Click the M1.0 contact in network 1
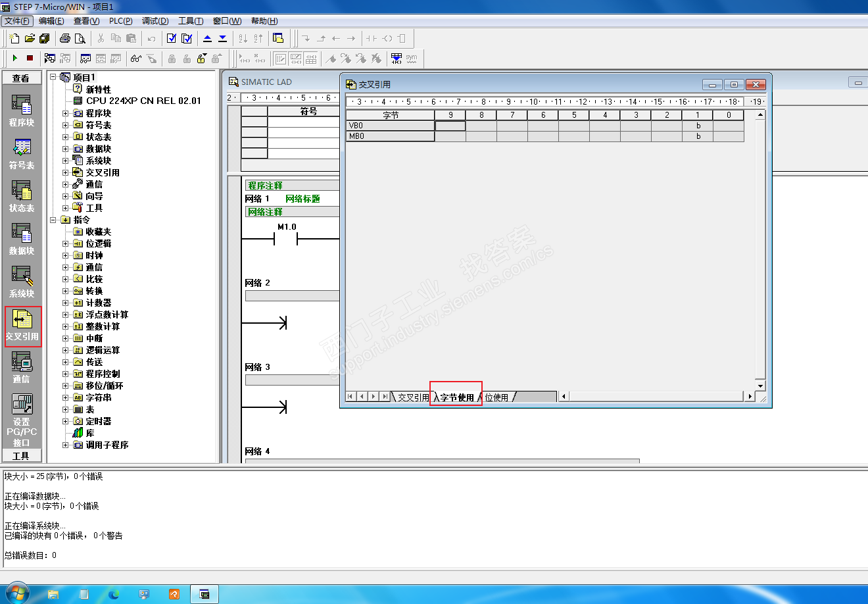Viewport: 868px width, 604px height. (285, 239)
